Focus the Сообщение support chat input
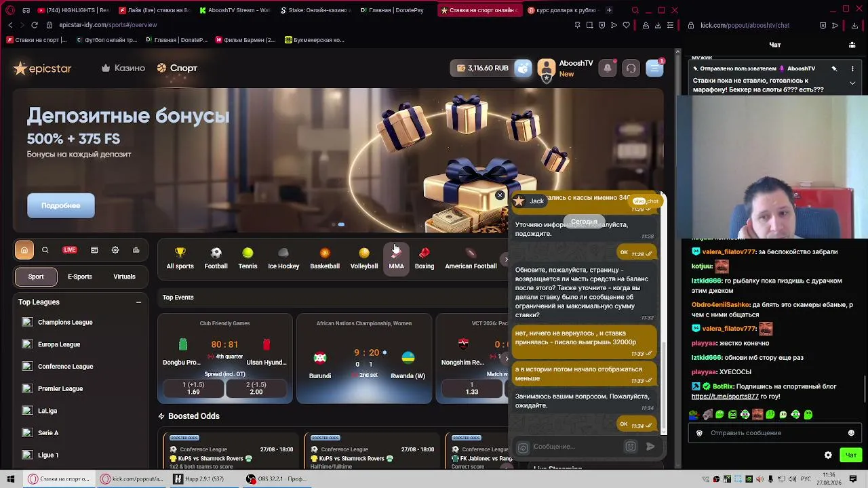 [x=576, y=447]
